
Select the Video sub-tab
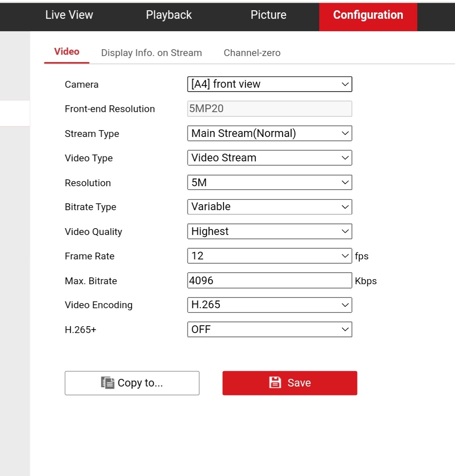coord(67,52)
